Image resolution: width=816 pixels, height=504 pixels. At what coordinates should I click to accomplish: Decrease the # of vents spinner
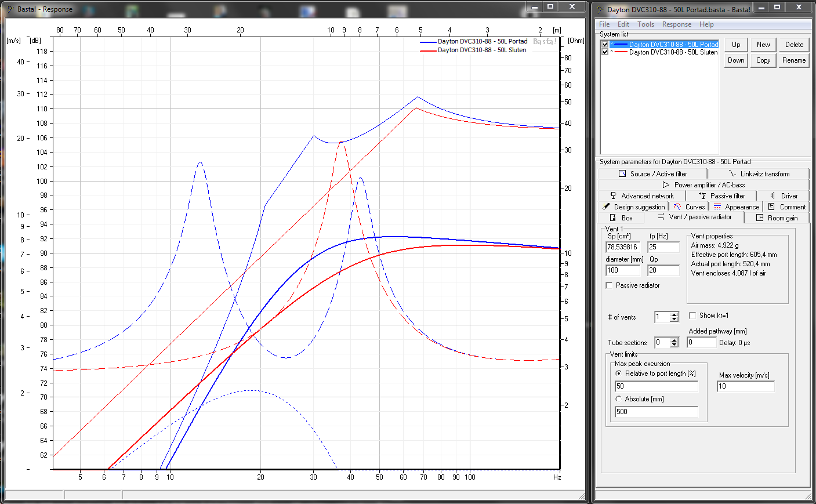click(x=674, y=320)
